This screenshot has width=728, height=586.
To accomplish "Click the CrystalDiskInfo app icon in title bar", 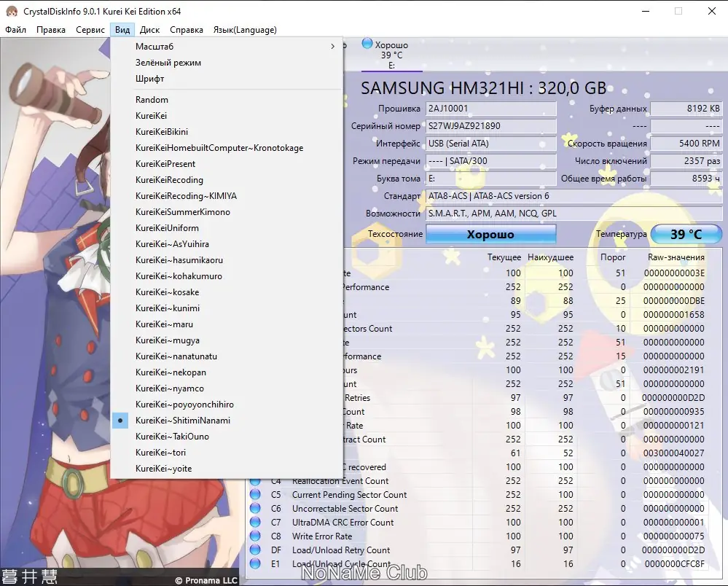I will [x=11, y=11].
